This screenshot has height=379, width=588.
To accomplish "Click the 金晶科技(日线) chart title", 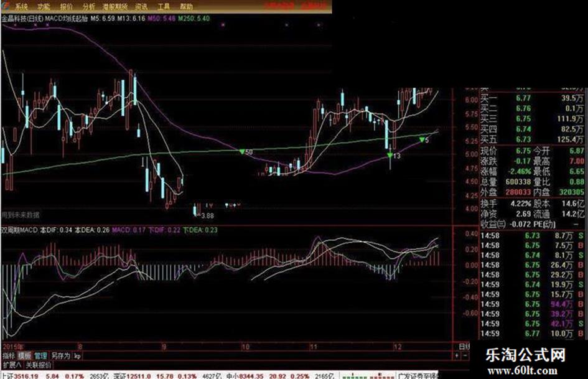I will (x=22, y=19).
